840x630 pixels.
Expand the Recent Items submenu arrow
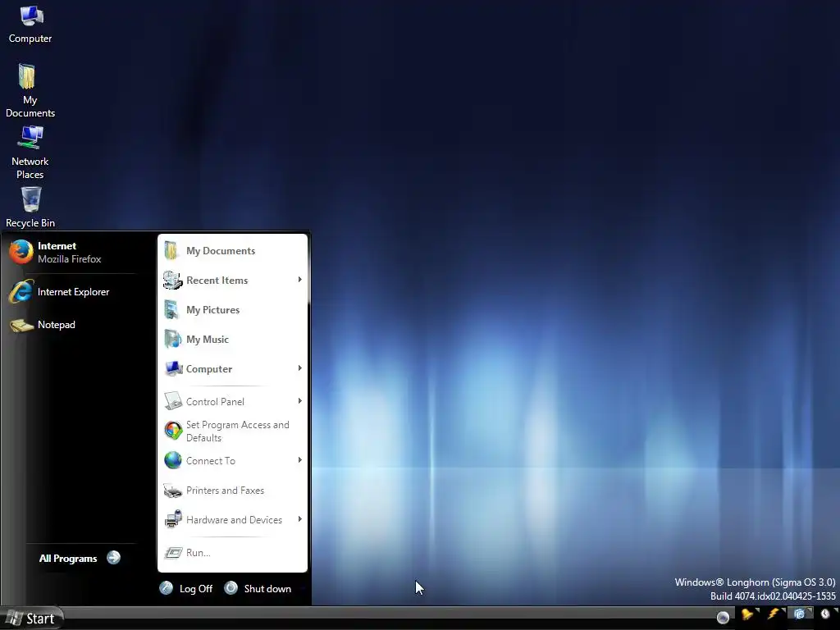tap(299, 280)
